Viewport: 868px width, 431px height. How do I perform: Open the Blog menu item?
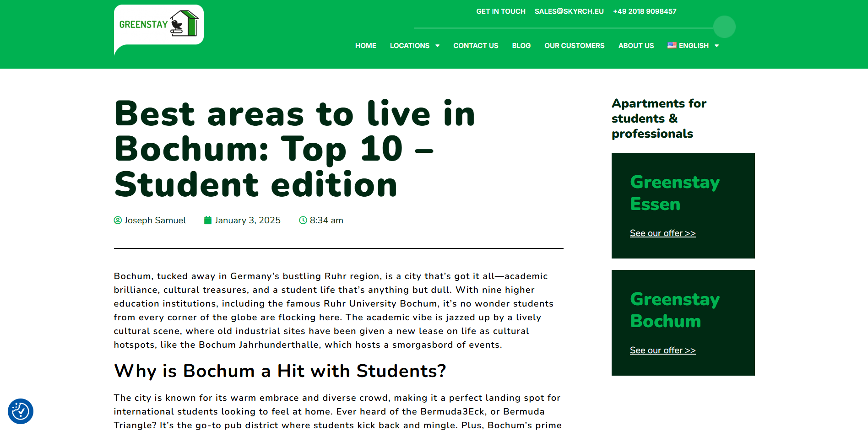[x=521, y=46]
